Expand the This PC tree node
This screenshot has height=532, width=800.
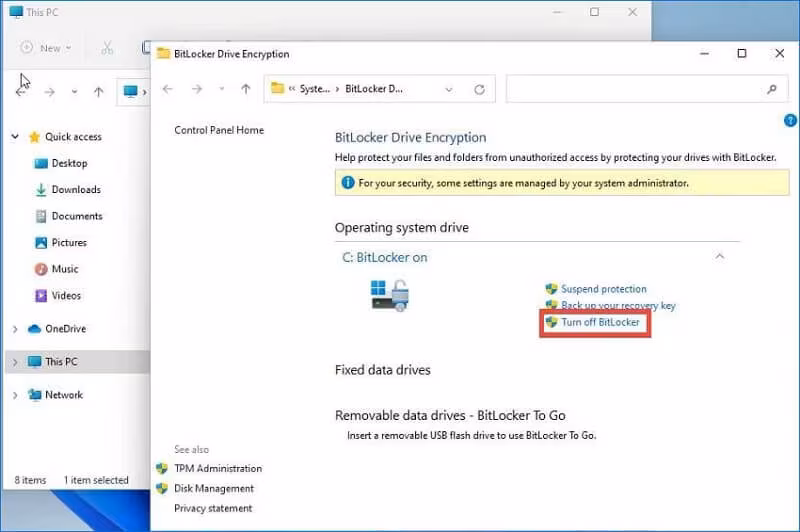pos(15,362)
